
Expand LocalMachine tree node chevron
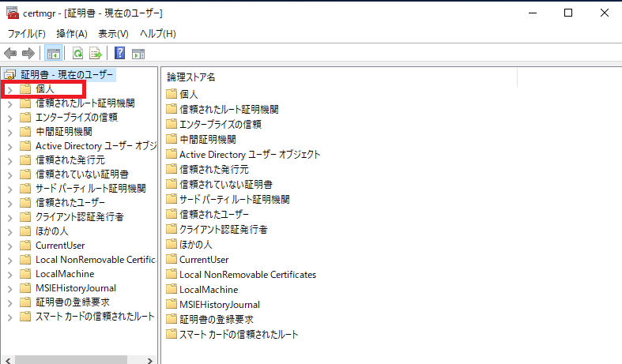click(x=10, y=275)
